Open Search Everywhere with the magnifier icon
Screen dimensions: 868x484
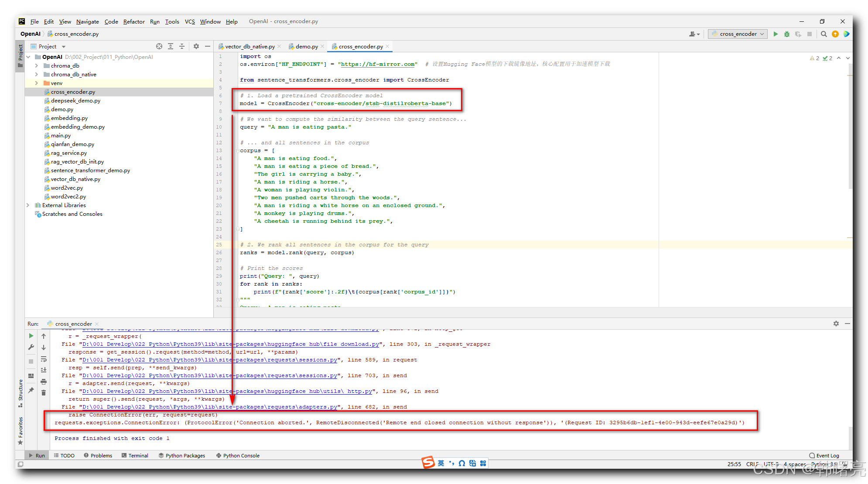(824, 34)
